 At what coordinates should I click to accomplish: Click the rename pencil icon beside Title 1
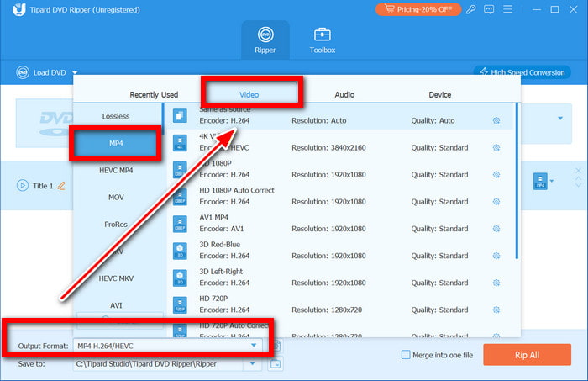click(x=61, y=186)
